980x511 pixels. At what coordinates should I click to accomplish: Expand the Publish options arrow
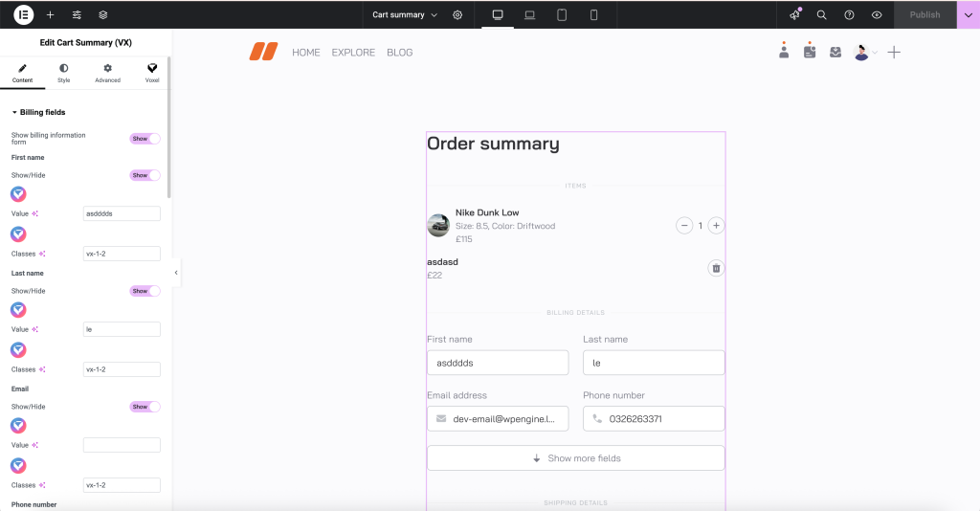pos(968,14)
